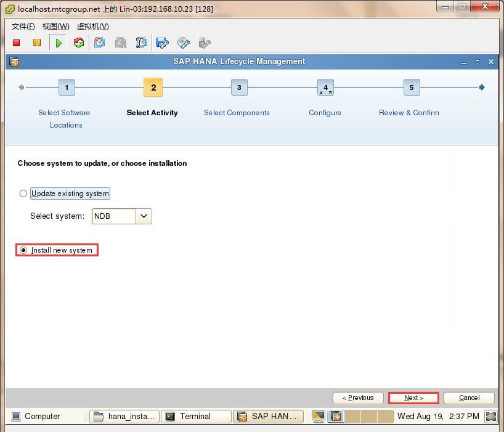504x432 pixels.
Task: Switch to SAP HAN... taskbar window
Action: (x=268, y=416)
